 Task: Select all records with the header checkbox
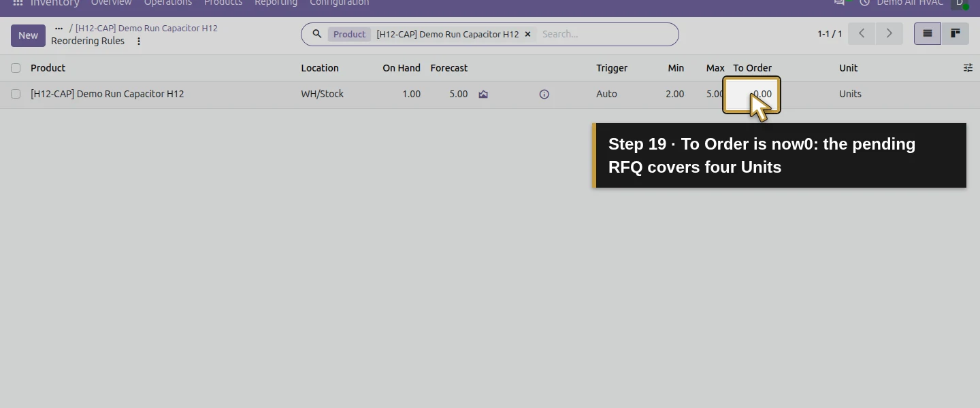coord(16,68)
